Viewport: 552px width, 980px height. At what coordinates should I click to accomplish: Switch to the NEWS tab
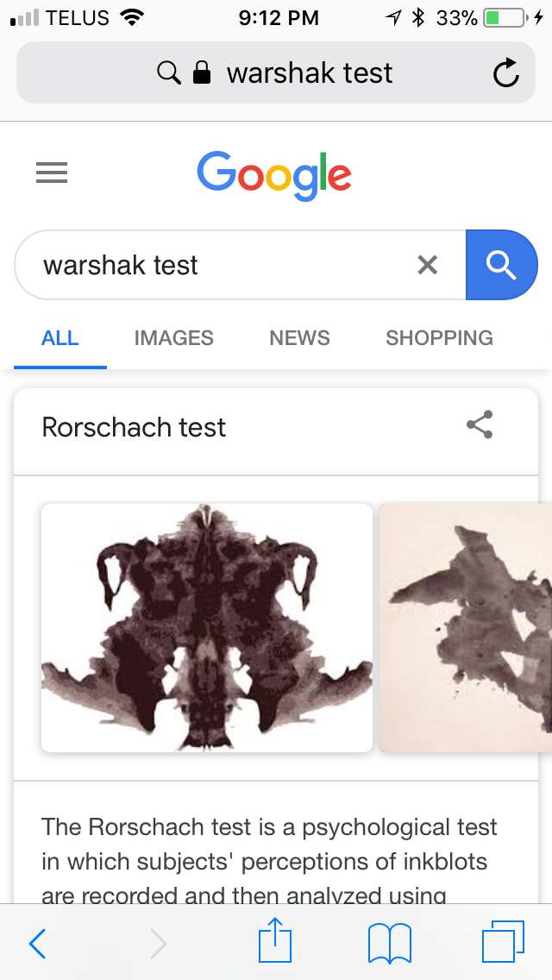[299, 338]
